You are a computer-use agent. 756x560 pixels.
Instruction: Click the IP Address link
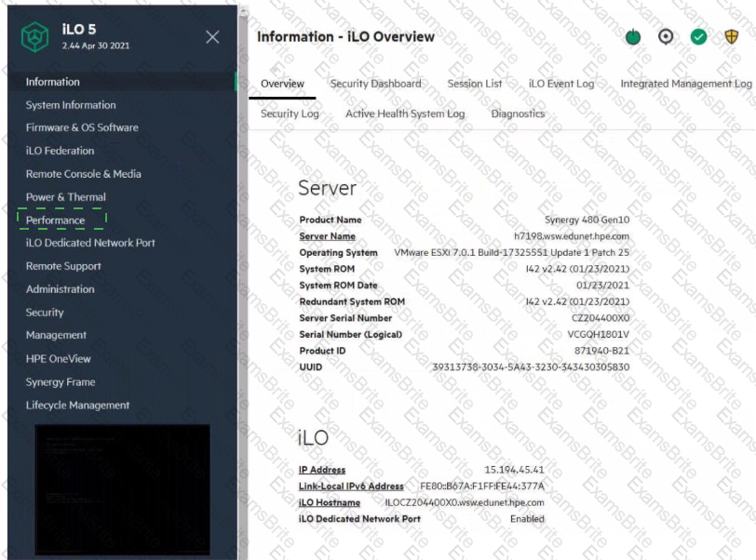322,470
